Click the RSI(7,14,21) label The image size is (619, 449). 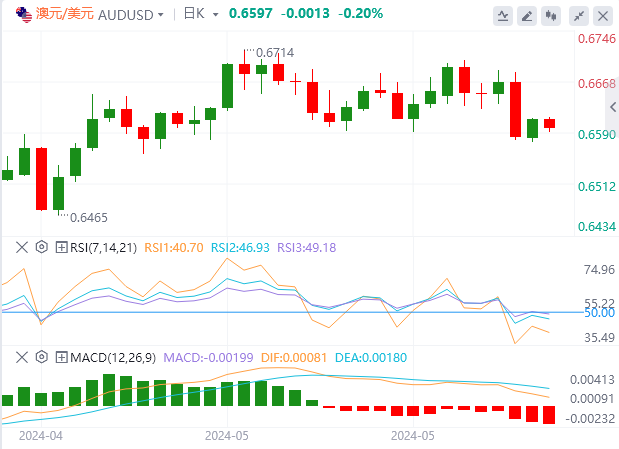click(x=103, y=248)
